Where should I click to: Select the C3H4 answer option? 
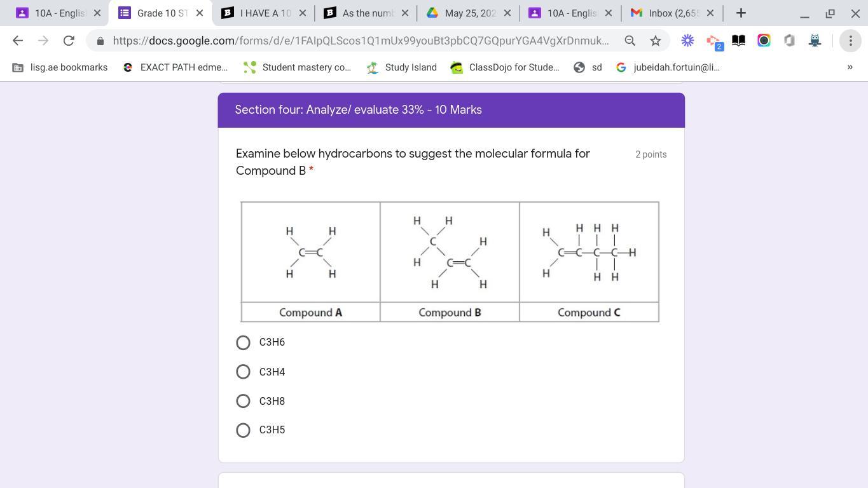(243, 372)
